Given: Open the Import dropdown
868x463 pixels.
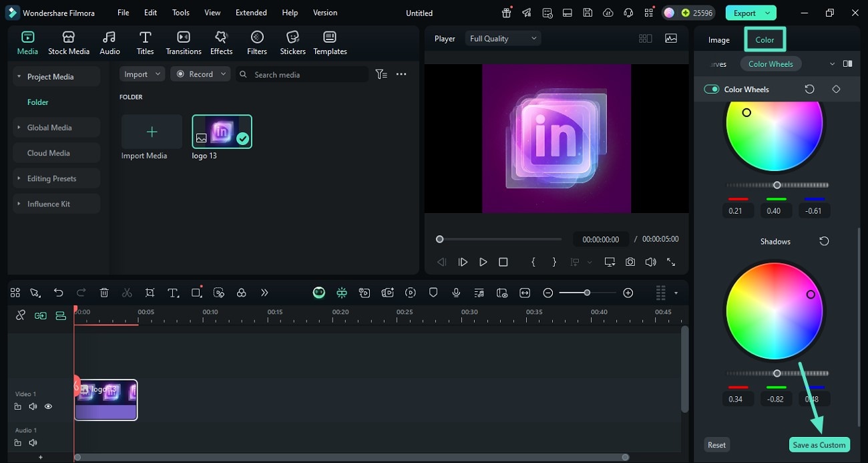Looking at the screenshot, I should (142, 74).
